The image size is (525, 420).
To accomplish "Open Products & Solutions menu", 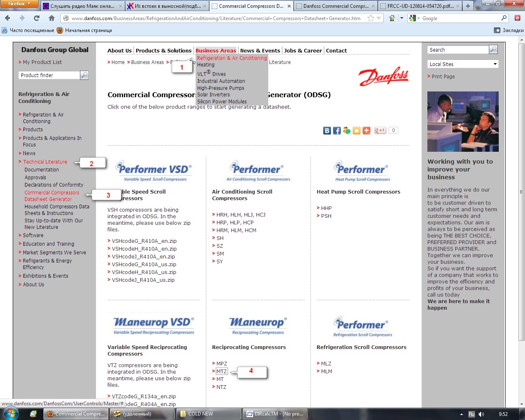I will (x=163, y=50).
